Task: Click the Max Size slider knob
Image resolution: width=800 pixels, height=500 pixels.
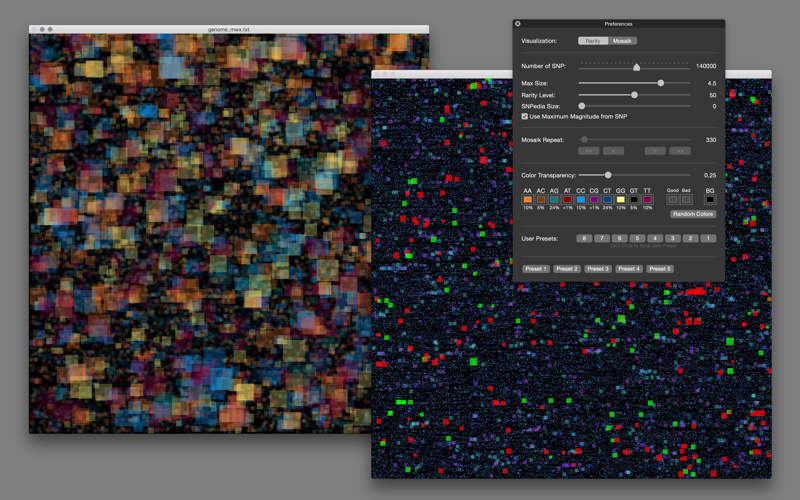Action: [661, 83]
